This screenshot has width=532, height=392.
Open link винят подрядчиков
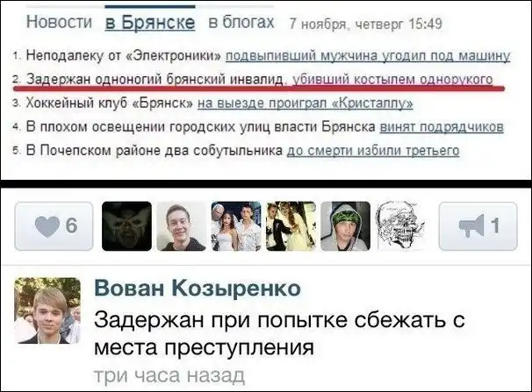(442, 126)
